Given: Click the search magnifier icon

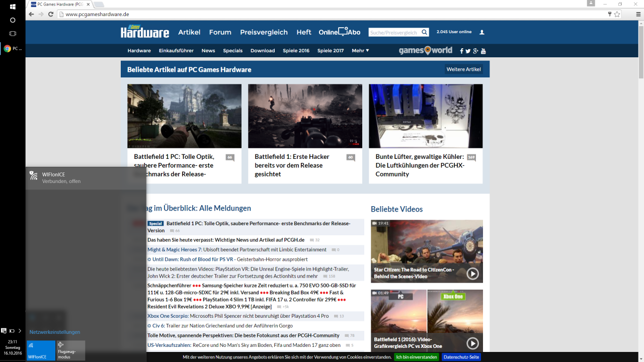Looking at the screenshot, I should click(425, 32).
